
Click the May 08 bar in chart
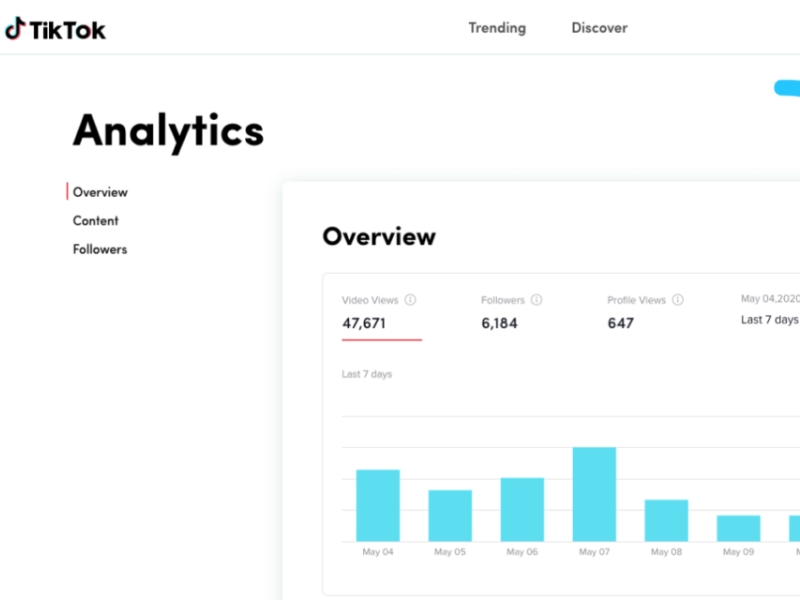click(x=666, y=520)
